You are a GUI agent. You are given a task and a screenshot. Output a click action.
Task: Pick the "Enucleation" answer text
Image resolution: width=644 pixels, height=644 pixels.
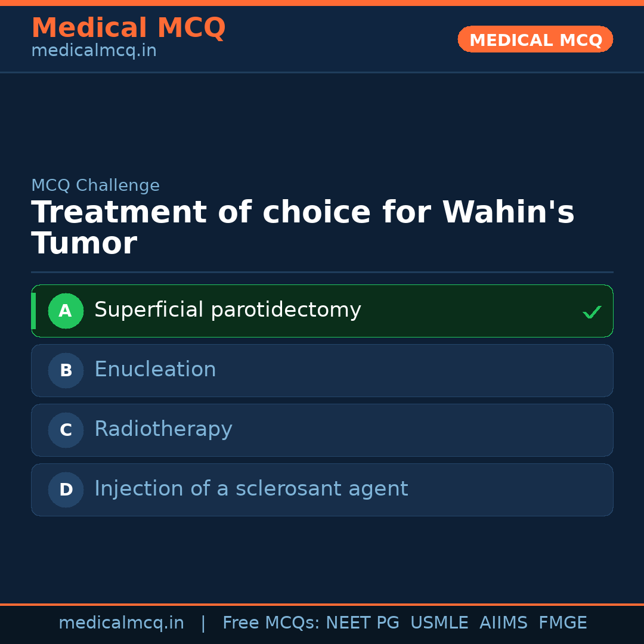click(x=155, y=370)
